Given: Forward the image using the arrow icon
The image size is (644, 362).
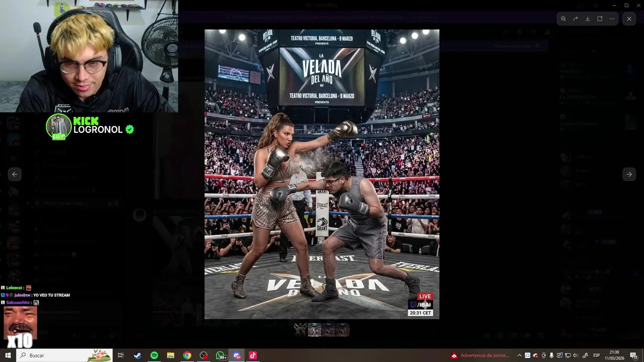Looking at the screenshot, I should [x=576, y=19].
